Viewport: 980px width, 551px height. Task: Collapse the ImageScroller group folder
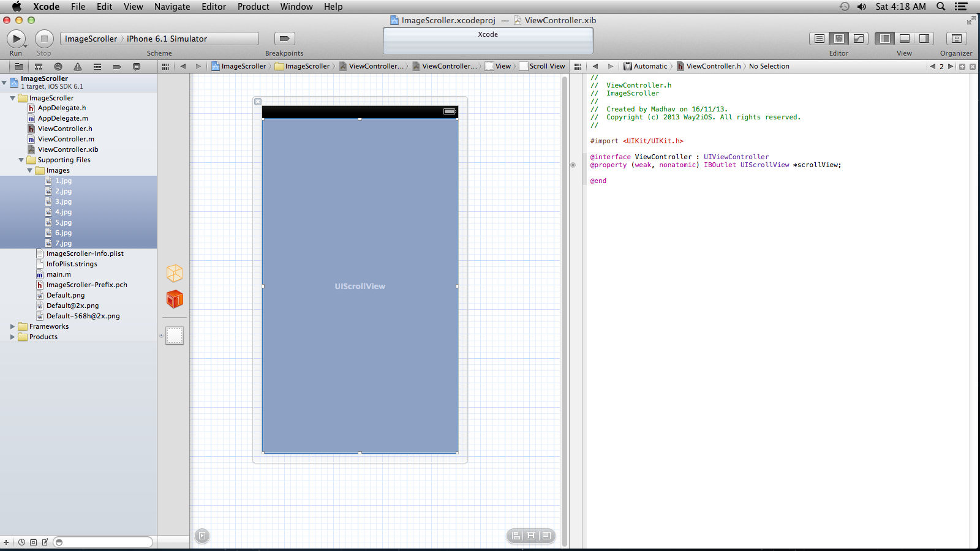pyautogui.click(x=13, y=98)
